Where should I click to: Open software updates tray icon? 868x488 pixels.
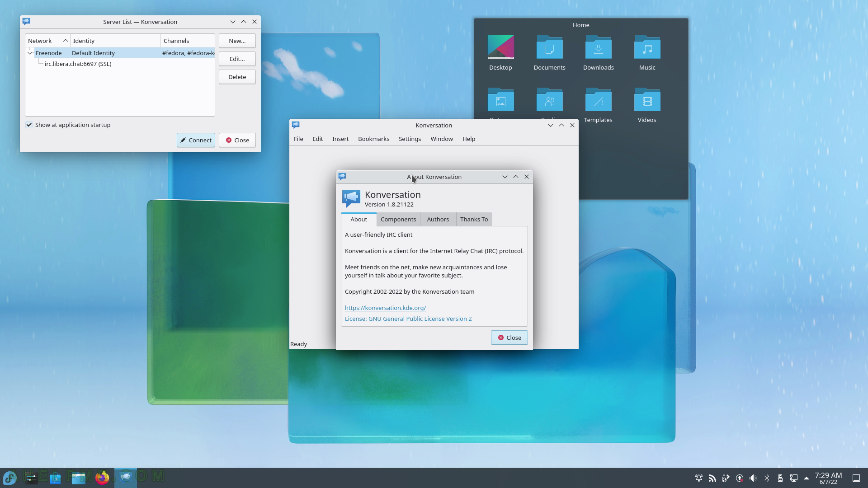[740, 478]
